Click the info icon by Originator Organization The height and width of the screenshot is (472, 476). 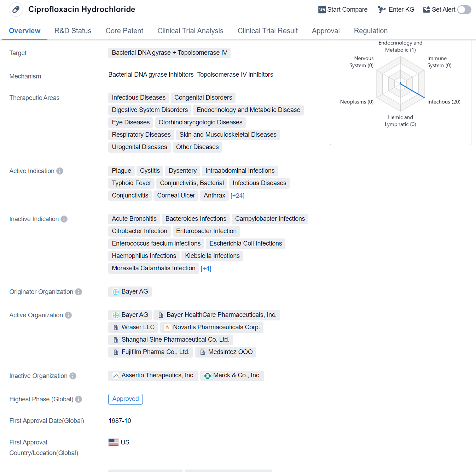click(79, 292)
